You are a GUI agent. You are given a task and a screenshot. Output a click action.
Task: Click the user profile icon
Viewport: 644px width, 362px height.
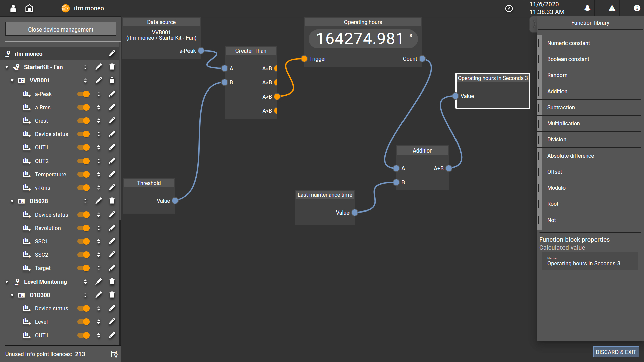(13, 8)
